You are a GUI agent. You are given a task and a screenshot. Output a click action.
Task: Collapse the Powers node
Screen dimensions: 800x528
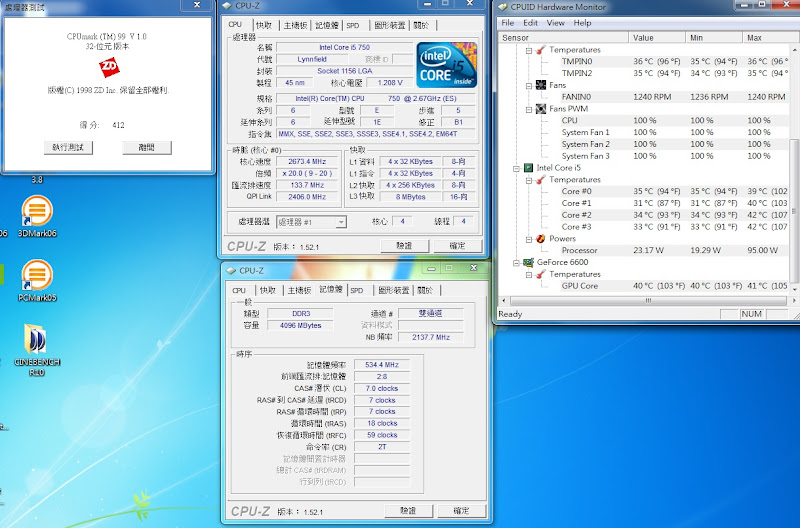click(x=529, y=239)
